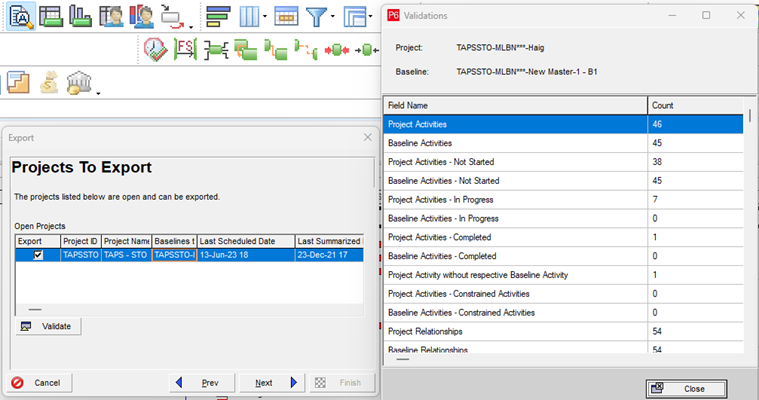Open dropdown arrow beside bank building icon
The height and width of the screenshot is (400, 759).
pyautogui.click(x=98, y=93)
